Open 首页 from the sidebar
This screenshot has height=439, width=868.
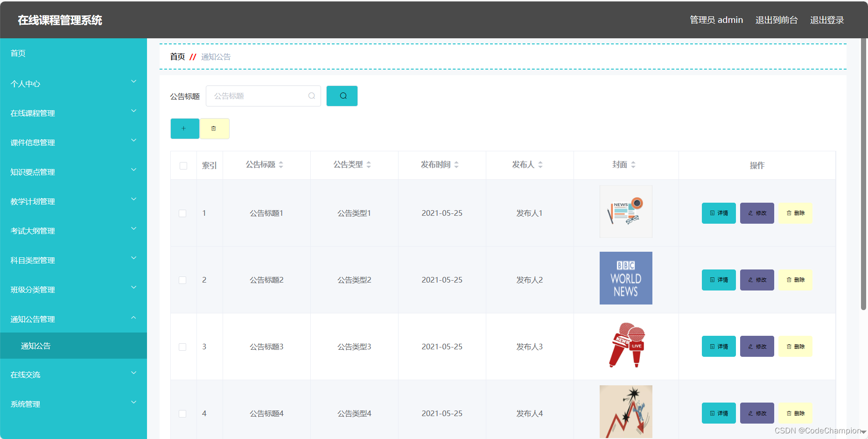click(17, 53)
